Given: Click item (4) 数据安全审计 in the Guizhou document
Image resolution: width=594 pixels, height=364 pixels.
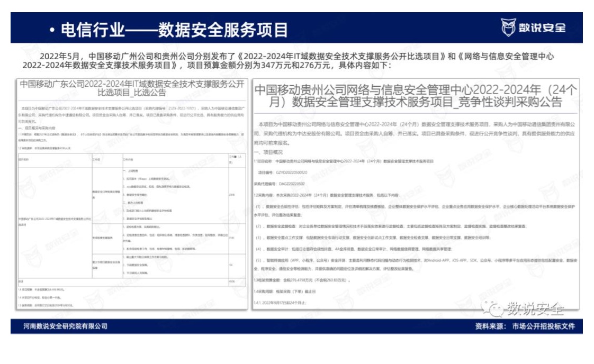Looking at the screenshot, I should coord(354,249).
